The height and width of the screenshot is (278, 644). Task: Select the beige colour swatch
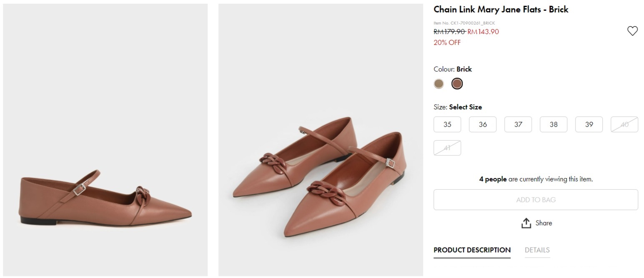point(439,84)
